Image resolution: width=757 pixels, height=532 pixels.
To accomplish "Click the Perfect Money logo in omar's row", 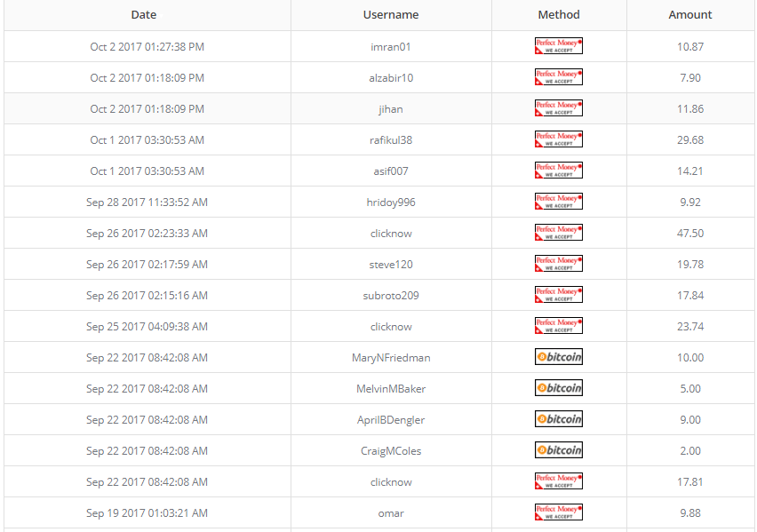I will point(559,512).
